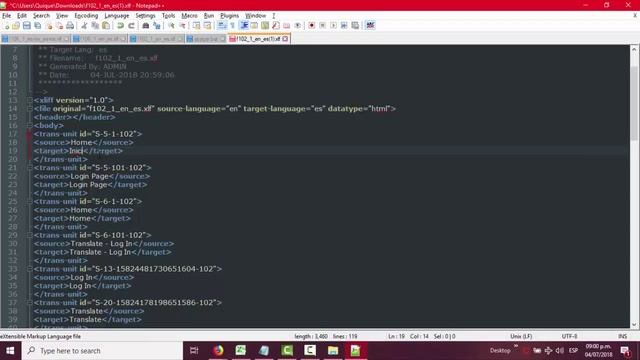640x360 pixels.
Task: Open the File menu
Action: 7,16
